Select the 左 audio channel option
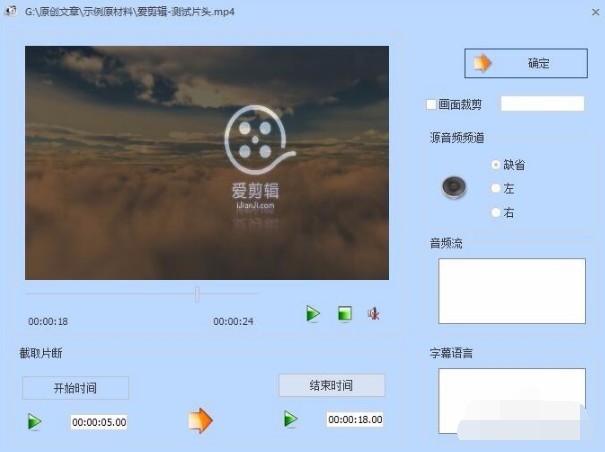This screenshot has height=452, width=605. pos(496,188)
